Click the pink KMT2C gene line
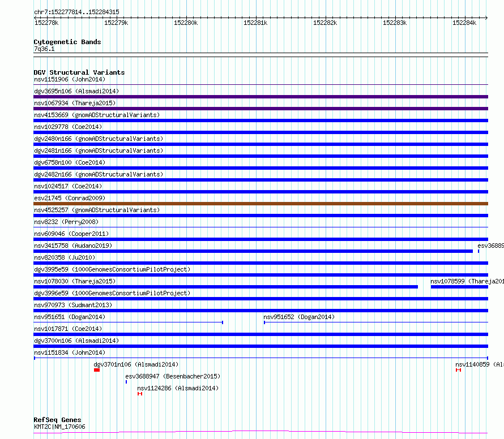 point(260,432)
